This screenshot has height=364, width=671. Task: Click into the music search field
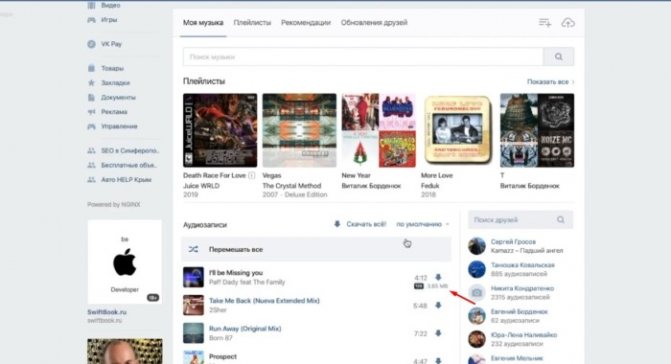coord(363,57)
